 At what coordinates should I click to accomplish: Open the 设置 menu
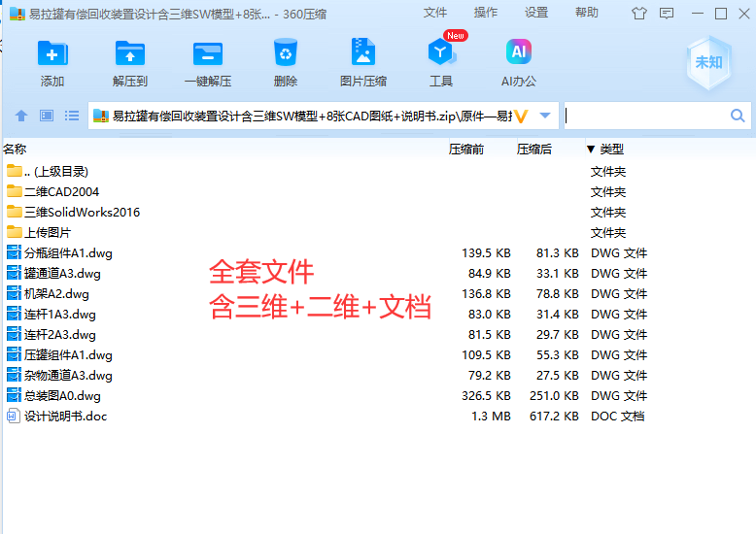[536, 13]
